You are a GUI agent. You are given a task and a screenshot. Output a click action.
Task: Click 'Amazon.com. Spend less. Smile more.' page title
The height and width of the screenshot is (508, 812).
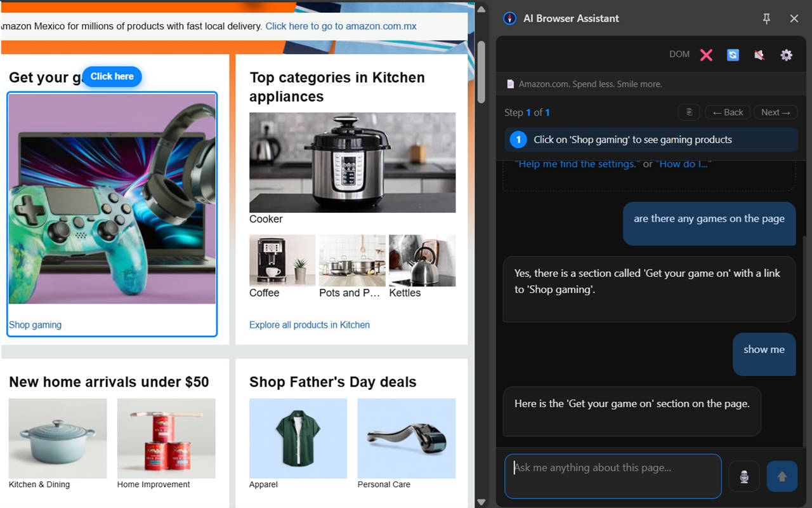(590, 84)
